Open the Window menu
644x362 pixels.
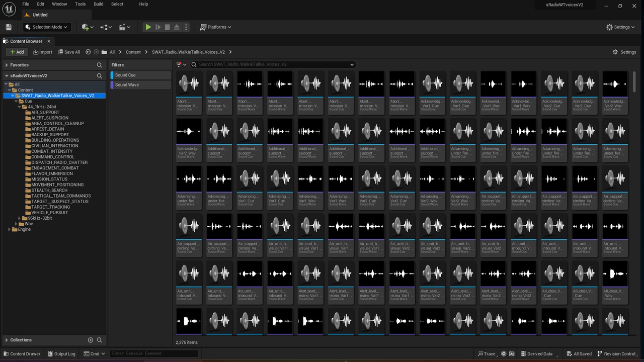click(59, 4)
